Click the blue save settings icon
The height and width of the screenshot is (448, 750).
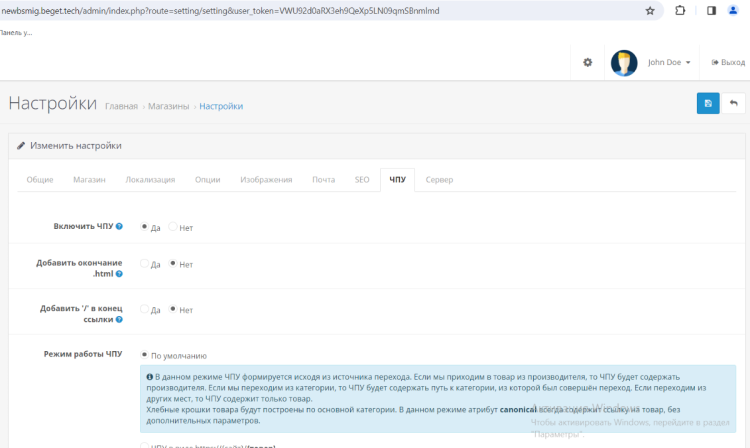pos(708,103)
